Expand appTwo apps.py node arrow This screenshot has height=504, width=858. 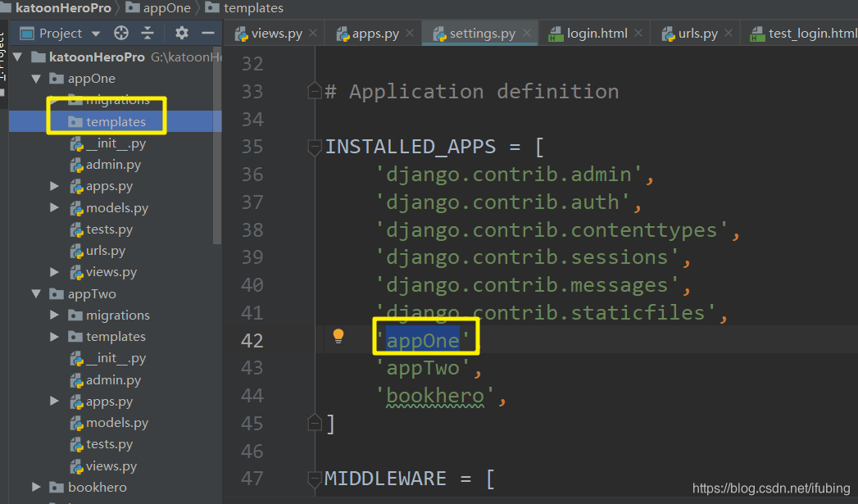tap(54, 401)
